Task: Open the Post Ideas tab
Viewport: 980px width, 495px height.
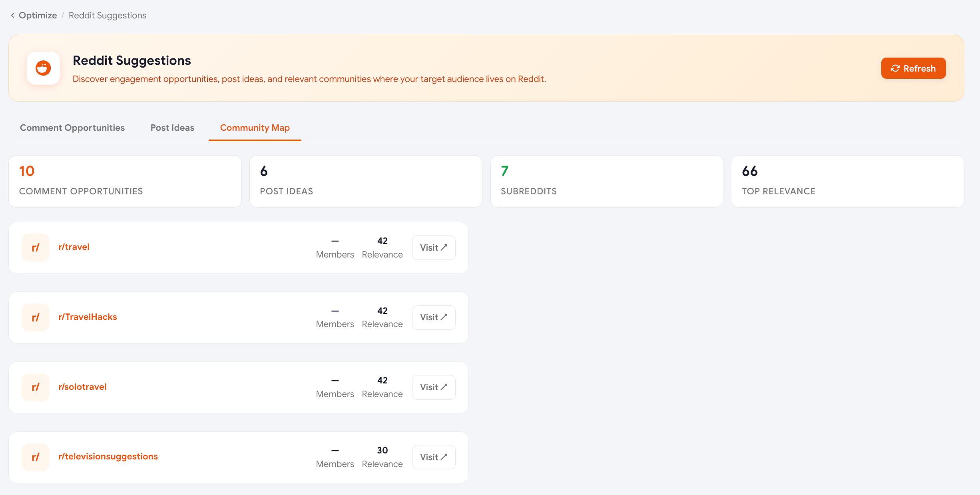Action: click(x=172, y=128)
